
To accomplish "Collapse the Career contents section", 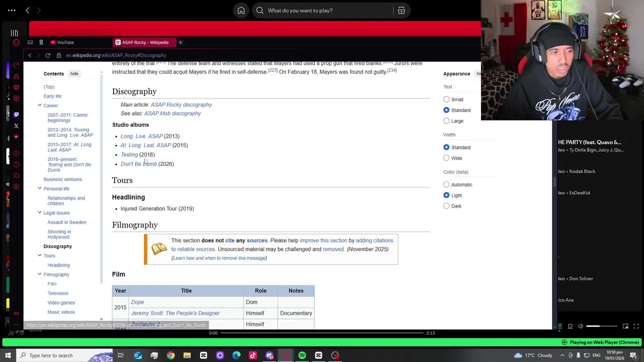I will coord(39,105).
